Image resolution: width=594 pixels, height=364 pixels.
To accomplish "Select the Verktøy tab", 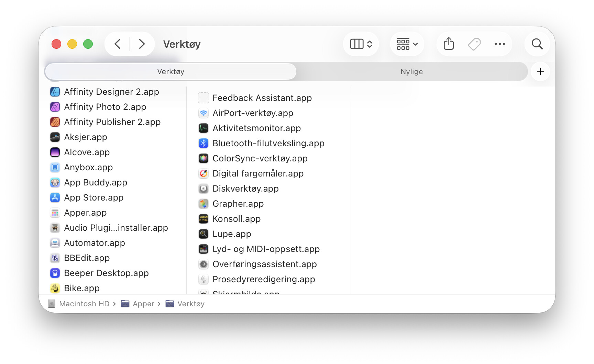I will click(x=170, y=72).
